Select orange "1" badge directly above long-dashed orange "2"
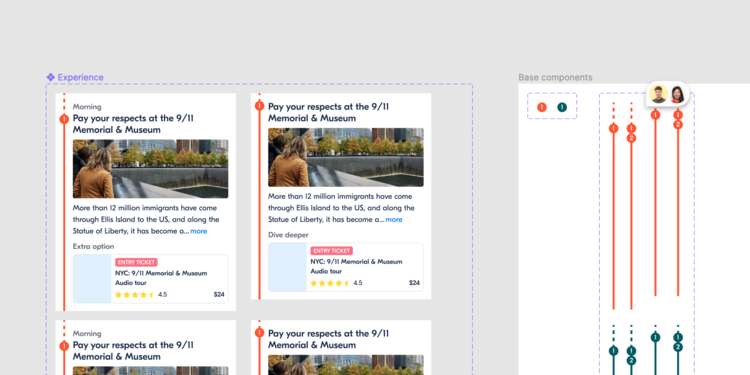Viewport: 750px width, 375px height. click(631, 128)
